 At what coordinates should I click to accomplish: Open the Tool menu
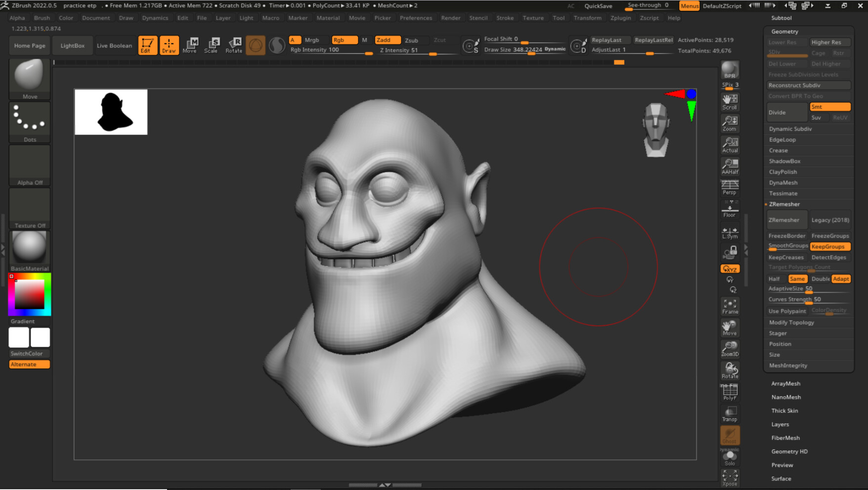point(559,18)
